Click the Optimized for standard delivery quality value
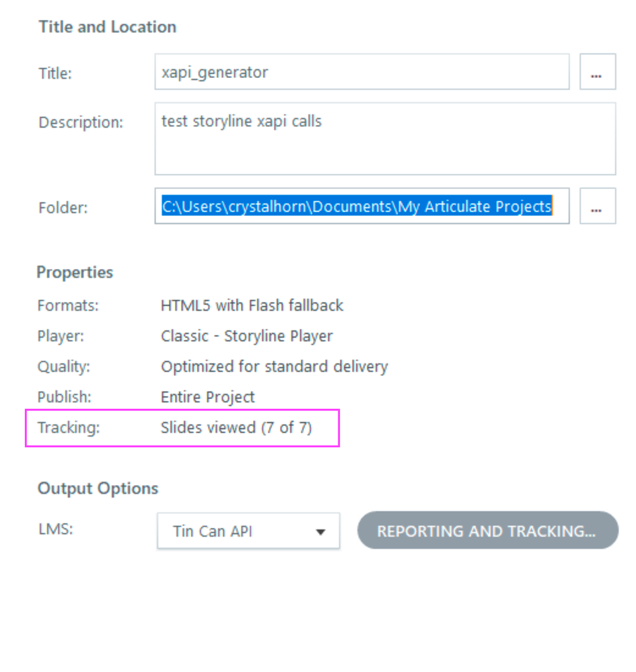 (274, 367)
